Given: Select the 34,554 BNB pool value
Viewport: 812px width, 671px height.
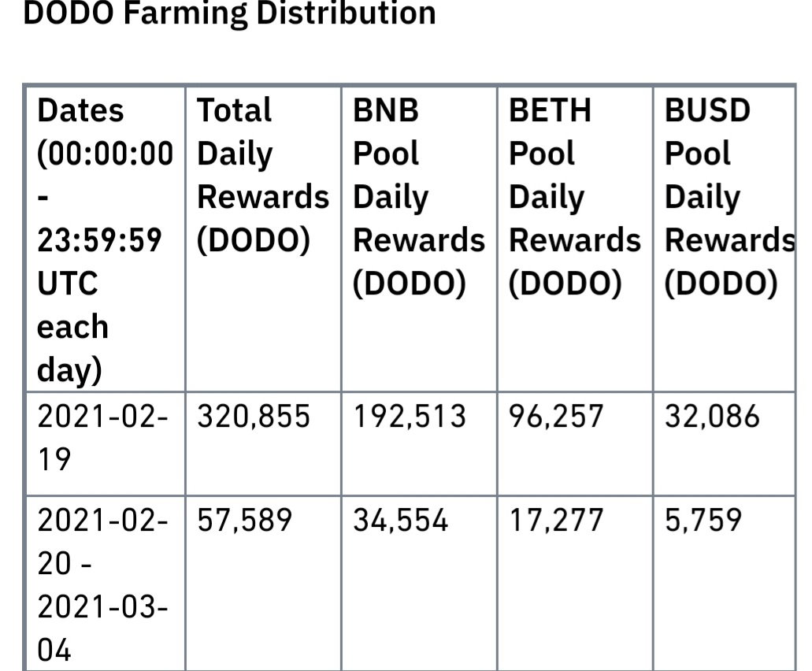Looking at the screenshot, I should (x=400, y=521).
